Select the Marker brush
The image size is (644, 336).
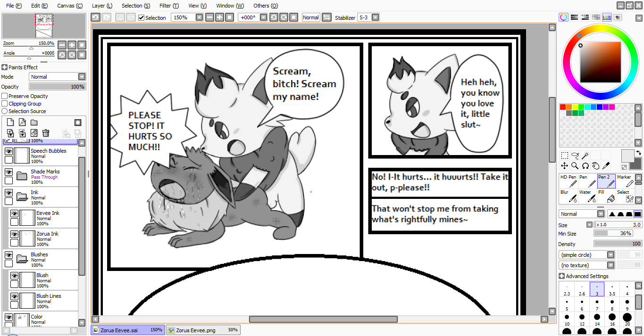[625, 181]
